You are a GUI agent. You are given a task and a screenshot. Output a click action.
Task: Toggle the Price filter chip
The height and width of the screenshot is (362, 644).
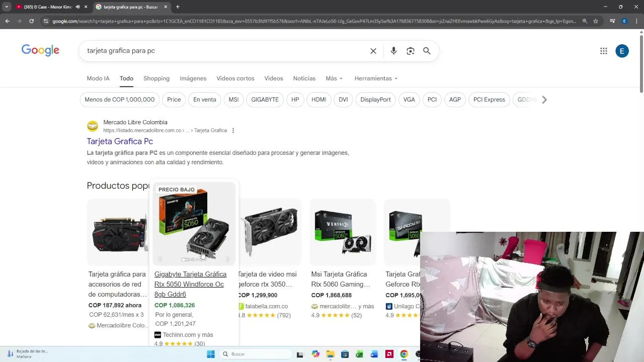click(x=174, y=100)
